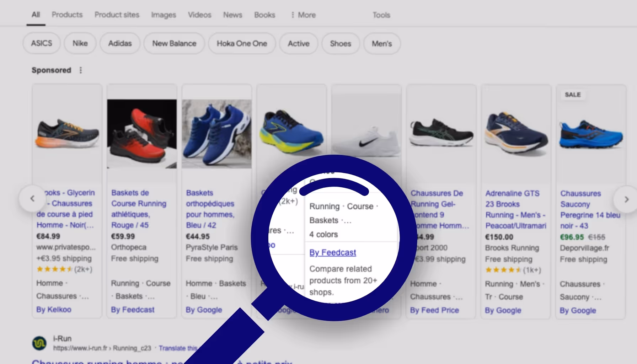Open Adrenaline GTS 23 Brooks title link
637x364 pixels.
coord(516,209)
